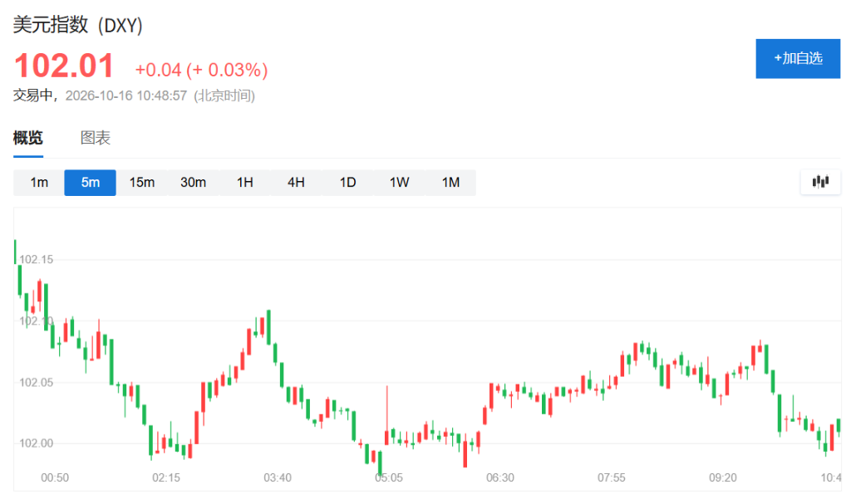
Task: Select the 1W timeframe
Action: pos(400,183)
